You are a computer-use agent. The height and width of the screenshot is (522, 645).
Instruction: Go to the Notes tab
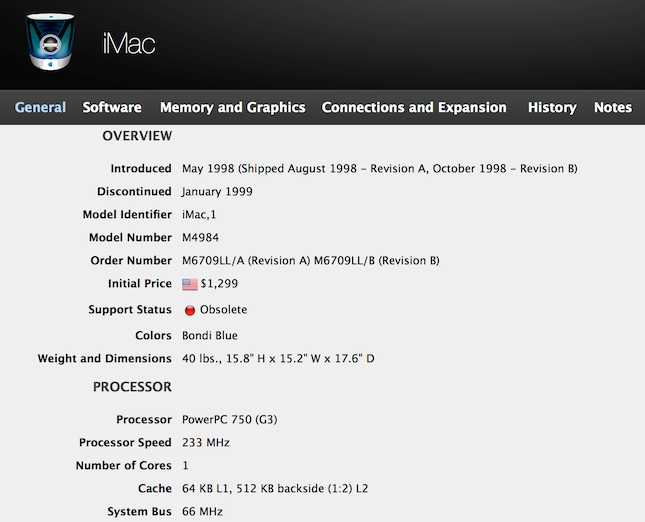coord(613,107)
